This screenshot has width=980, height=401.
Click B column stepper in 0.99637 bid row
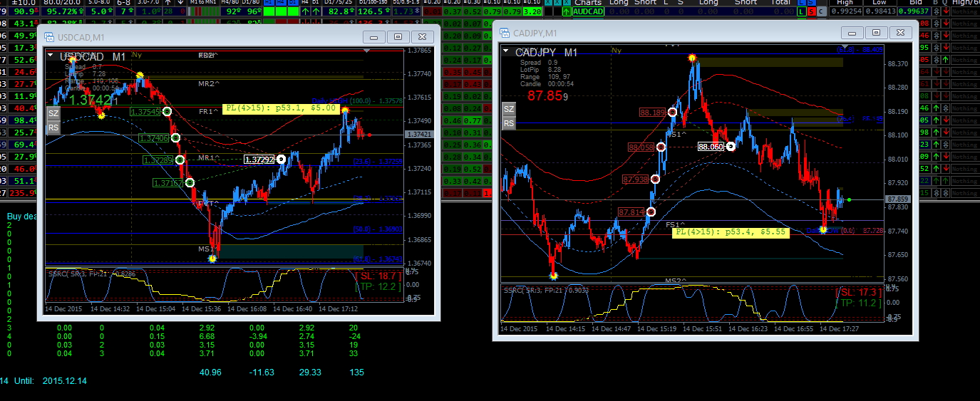coord(936,11)
